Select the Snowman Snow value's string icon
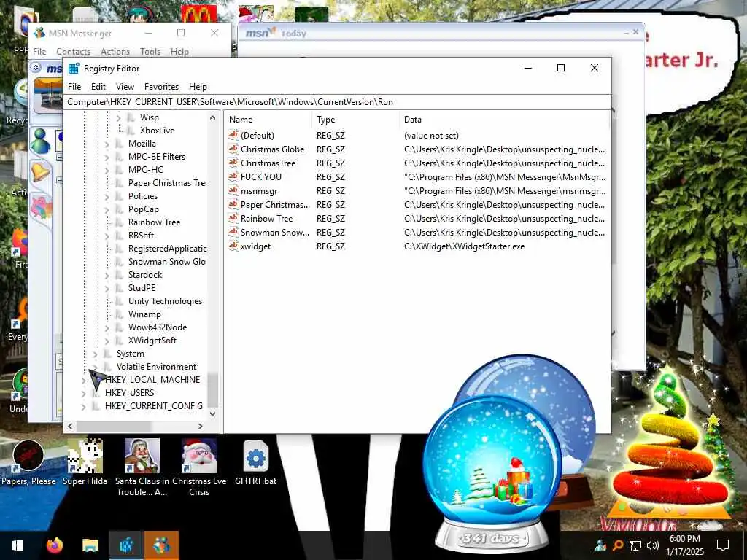Screen dimensions: 747x560 pyautogui.click(x=233, y=233)
